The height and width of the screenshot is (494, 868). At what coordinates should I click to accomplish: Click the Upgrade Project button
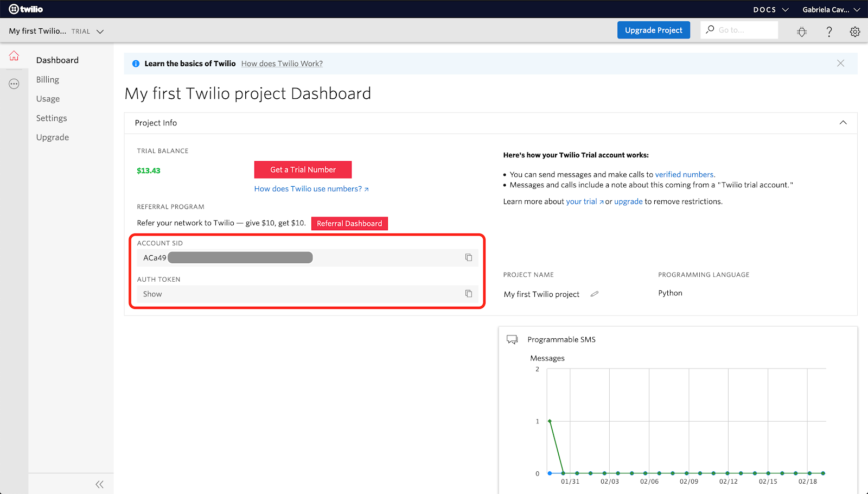pyautogui.click(x=654, y=30)
